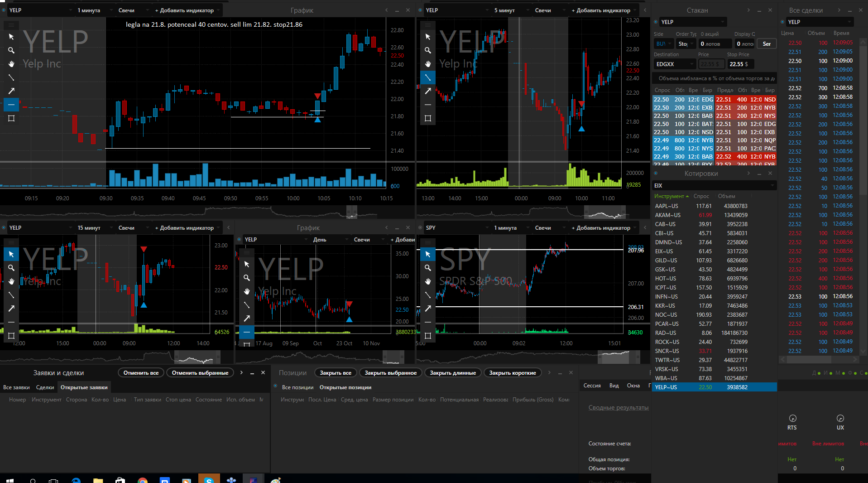Select the magnifier zoom tool on 1-minute YELP chart
868x483 pixels.
11,50
